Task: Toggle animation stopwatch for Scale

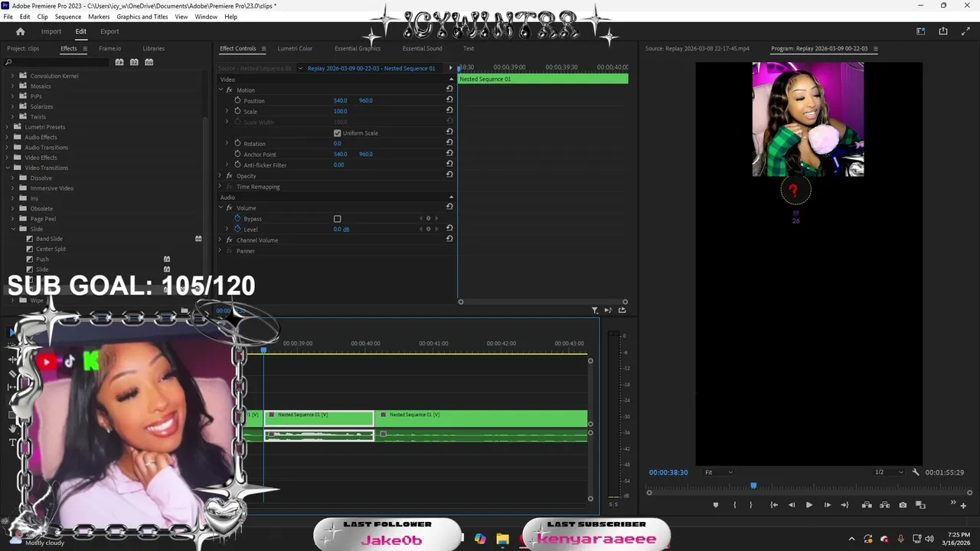Action: point(237,111)
